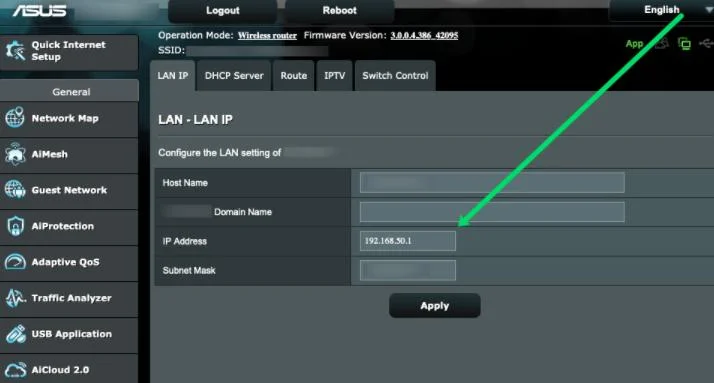Click the Adaptive QoS gauge icon
714x383 pixels.
pyautogui.click(x=15, y=262)
